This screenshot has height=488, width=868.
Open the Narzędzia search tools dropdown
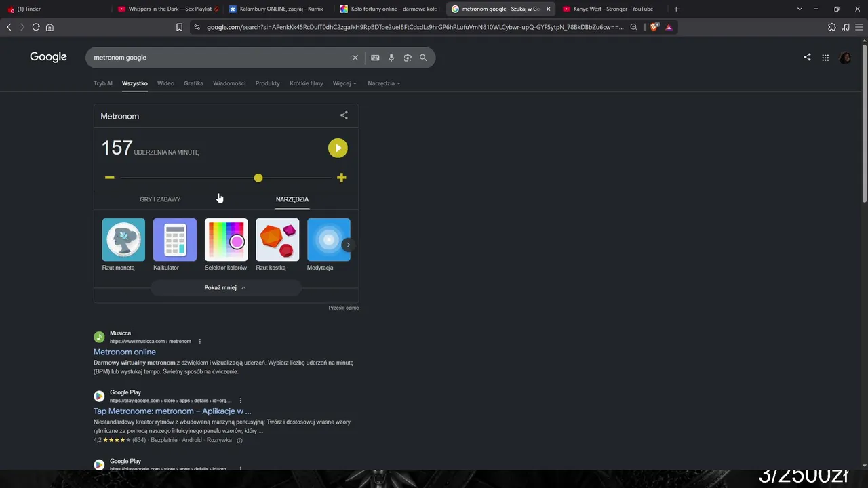(384, 83)
